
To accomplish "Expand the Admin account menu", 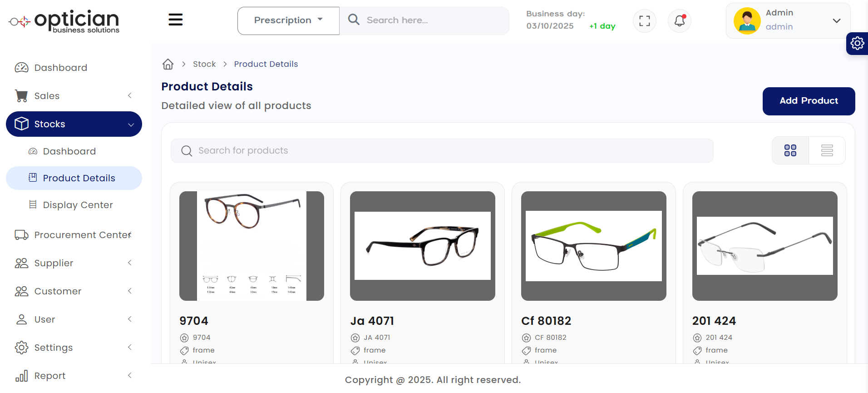I will click(836, 21).
